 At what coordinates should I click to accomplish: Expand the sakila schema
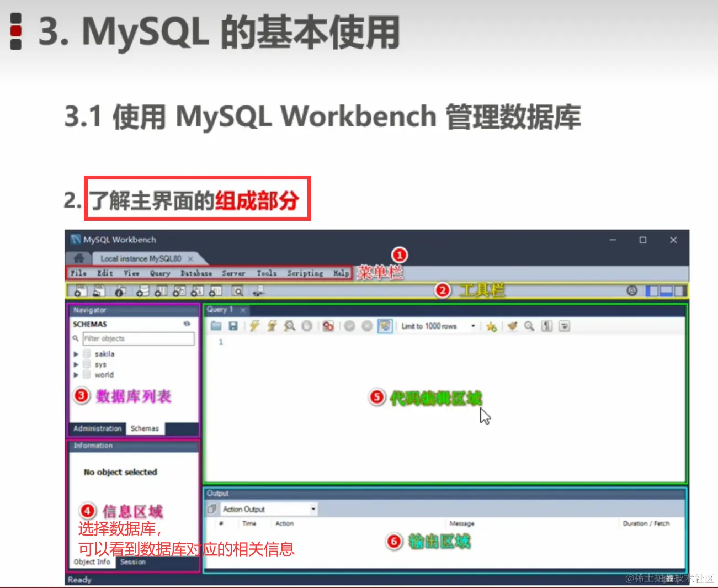click(x=76, y=354)
